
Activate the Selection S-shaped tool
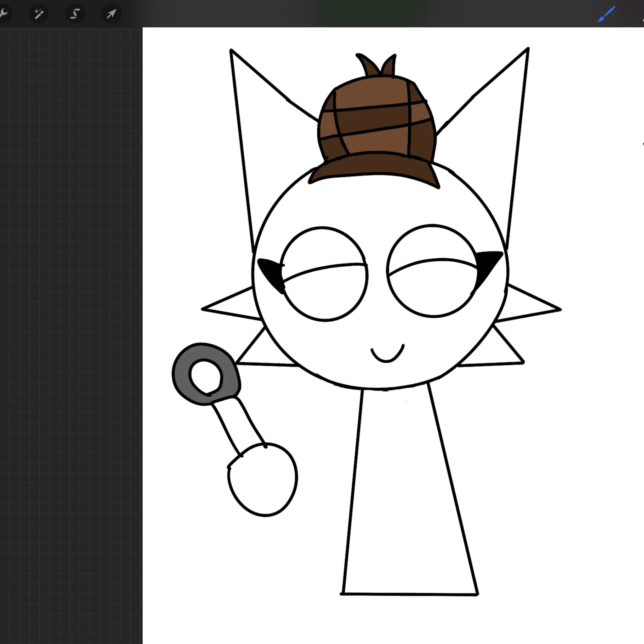pyautogui.click(x=75, y=14)
